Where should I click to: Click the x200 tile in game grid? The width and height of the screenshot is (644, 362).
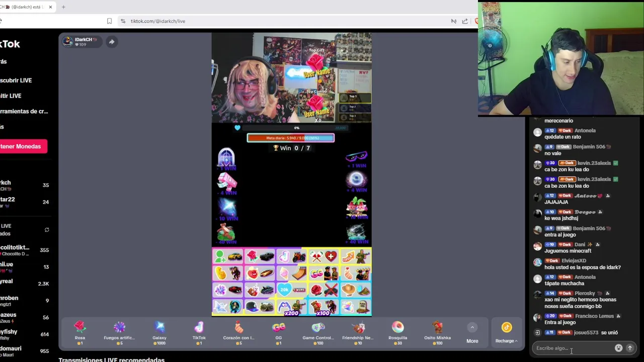292,307
